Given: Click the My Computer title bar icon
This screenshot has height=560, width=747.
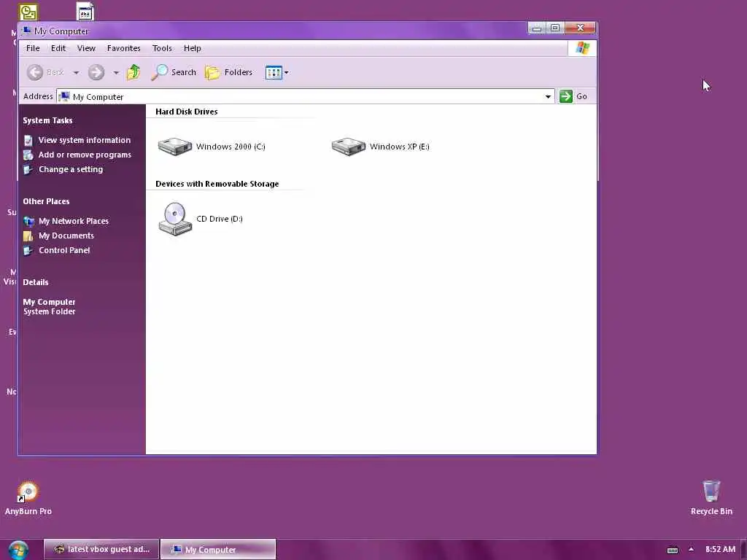Looking at the screenshot, I should (x=27, y=31).
